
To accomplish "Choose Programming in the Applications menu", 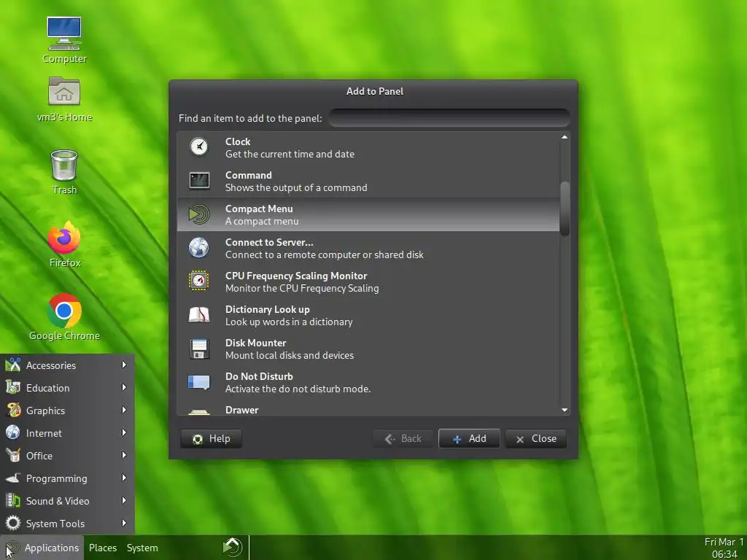I will pos(67,478).
